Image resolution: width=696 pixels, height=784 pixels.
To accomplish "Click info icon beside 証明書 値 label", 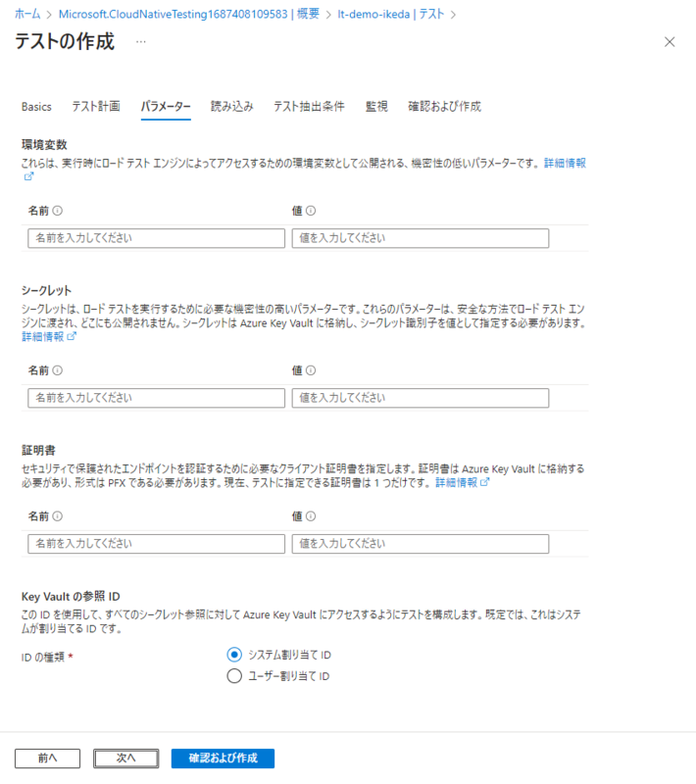I will pos(311,516).
